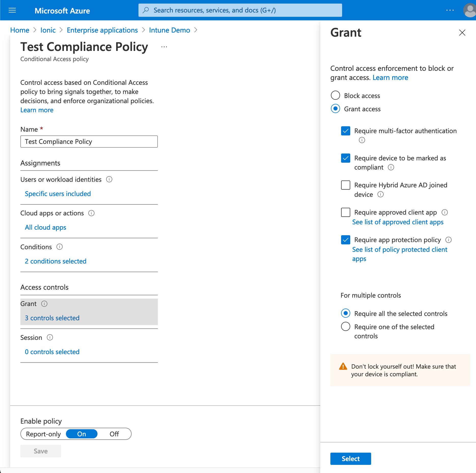Open info tooltip for Users or workload identities
This screenshot has width=476, height=473.
tap(109, 179)
